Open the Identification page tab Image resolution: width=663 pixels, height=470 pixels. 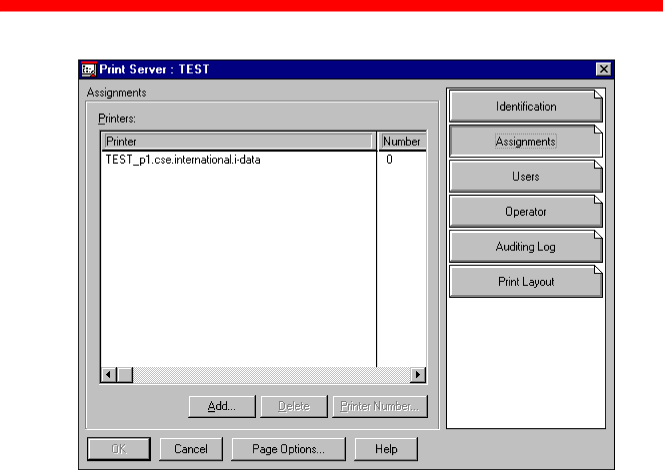(x=526, y=106)
